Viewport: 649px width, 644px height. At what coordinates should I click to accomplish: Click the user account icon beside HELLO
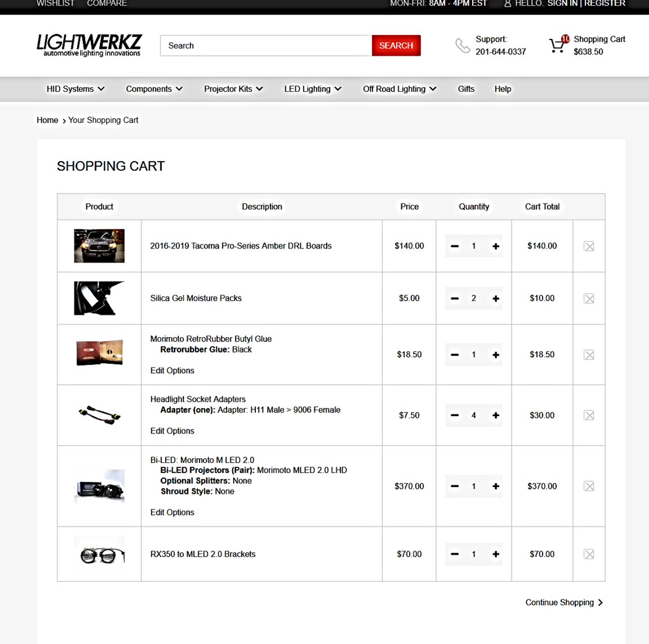tap(508, 4)
